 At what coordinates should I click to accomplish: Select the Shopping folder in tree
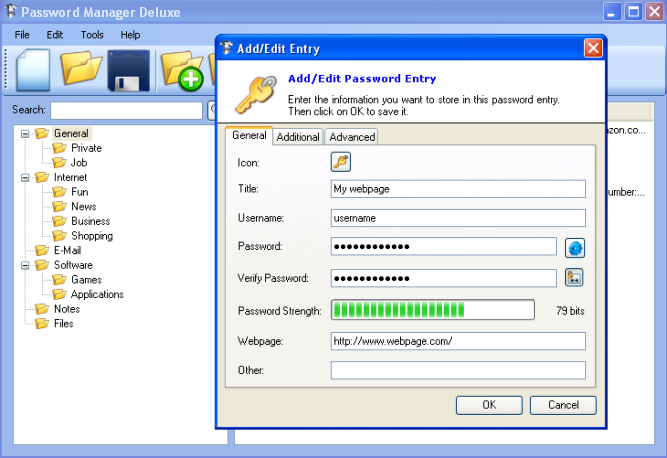click(91, 236)
